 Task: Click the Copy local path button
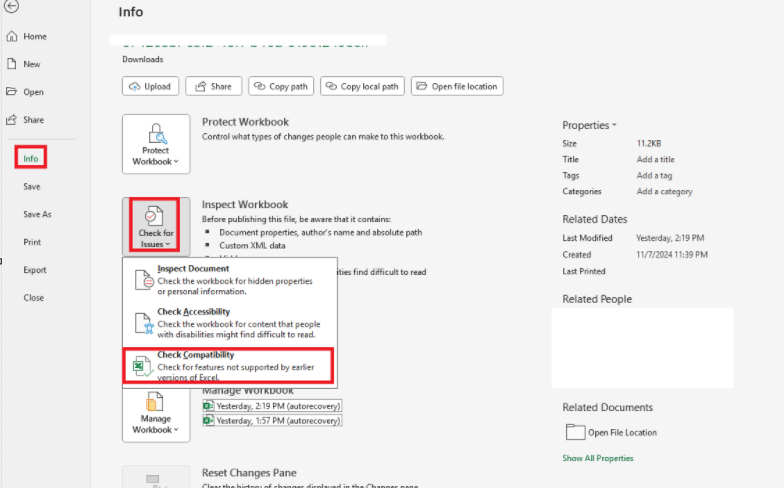(362, 86)
